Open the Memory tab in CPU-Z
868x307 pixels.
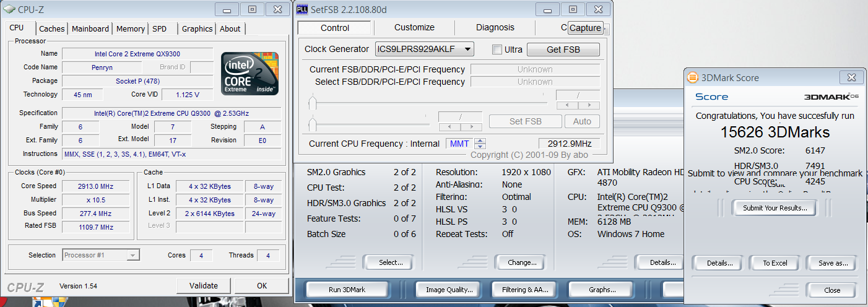click(x=131, y=28)
